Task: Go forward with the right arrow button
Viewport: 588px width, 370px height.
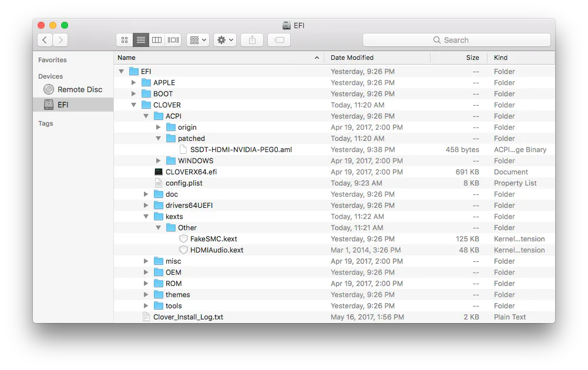Action: 61,40
